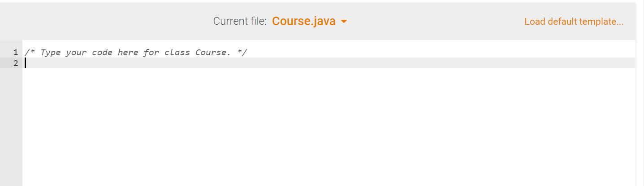This screenshot has height=186, width=644.
Task: Select line number 1 in the gutter
Action: tap(16, 52)
